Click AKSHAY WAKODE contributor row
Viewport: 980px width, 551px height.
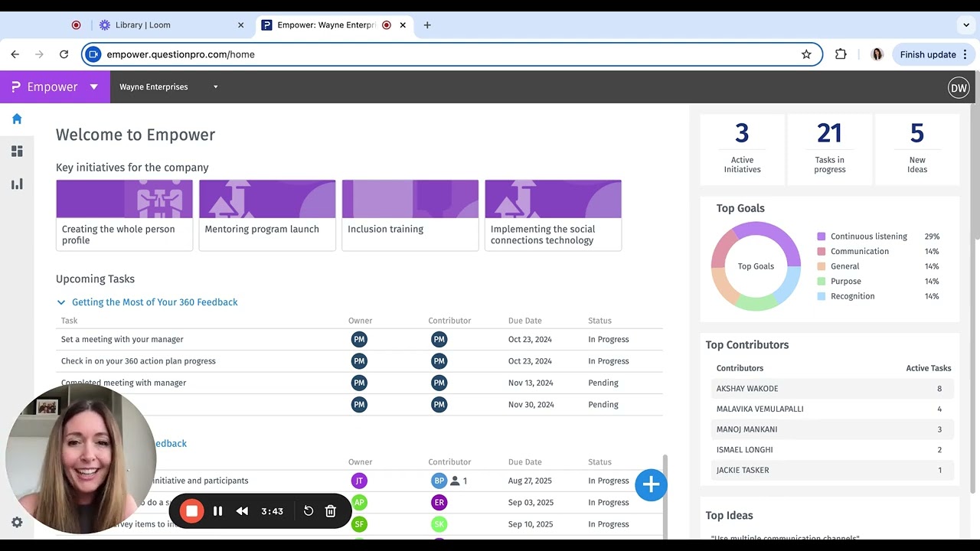point(833,389)
